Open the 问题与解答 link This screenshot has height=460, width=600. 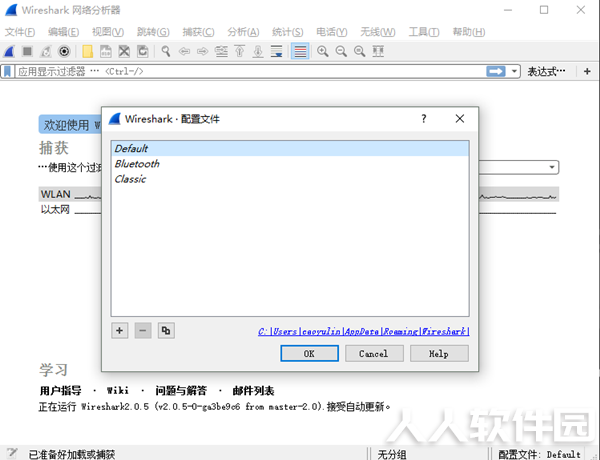[x=181, y=391]
